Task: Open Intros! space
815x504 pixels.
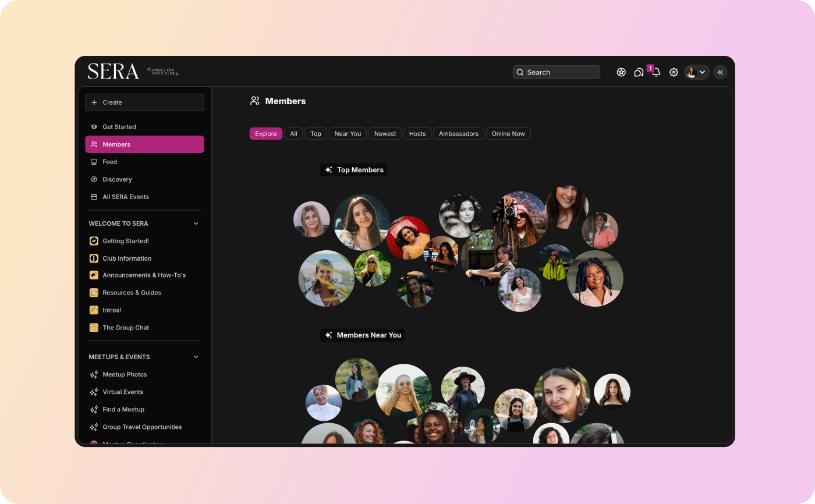Action: [x=144, y=310]
